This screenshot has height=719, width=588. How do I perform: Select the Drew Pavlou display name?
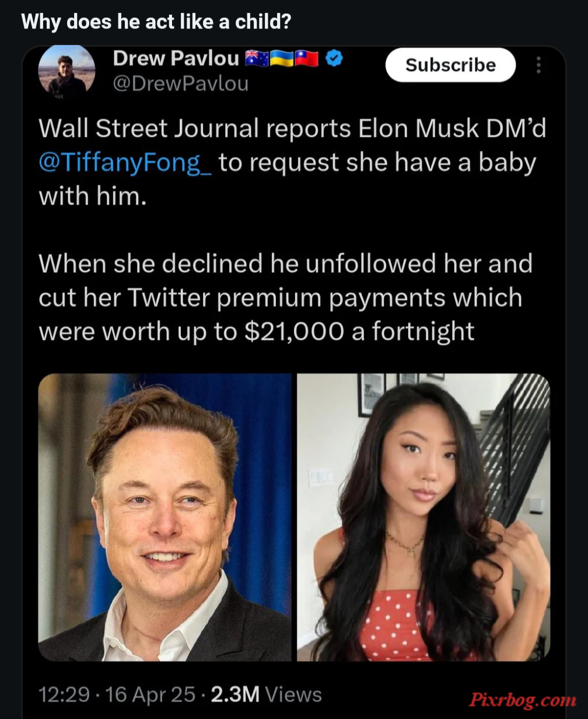tap(176, 58)
